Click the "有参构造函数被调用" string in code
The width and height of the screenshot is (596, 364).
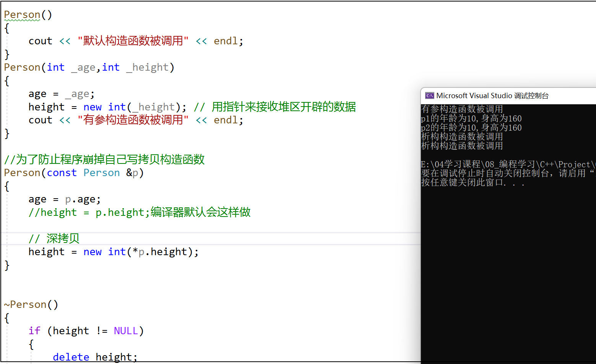click(133, 120)
